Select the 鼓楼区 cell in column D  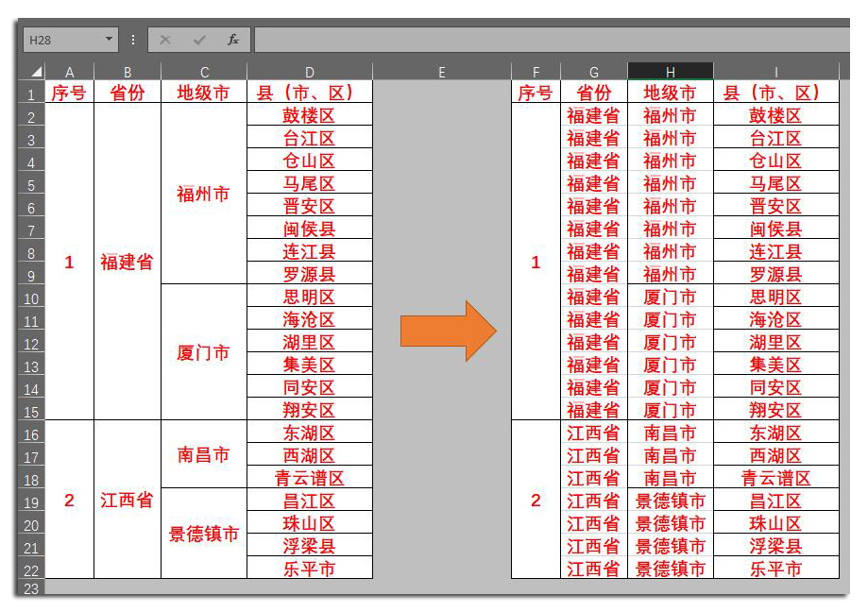(309, 114)
